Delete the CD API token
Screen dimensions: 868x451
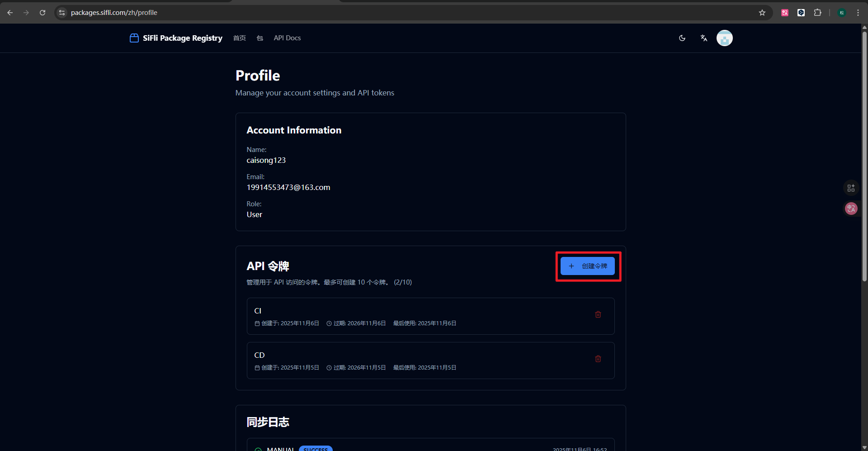[x=598, y=359]
